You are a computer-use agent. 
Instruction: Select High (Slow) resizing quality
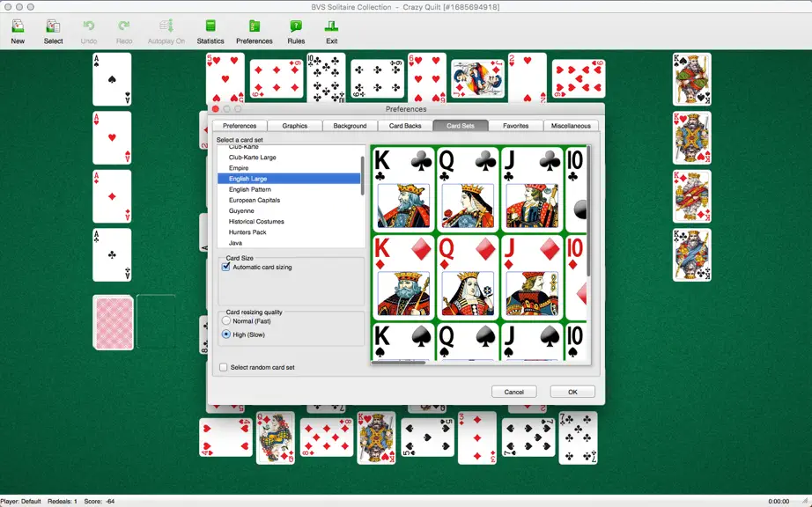click(x=225, y=334)
